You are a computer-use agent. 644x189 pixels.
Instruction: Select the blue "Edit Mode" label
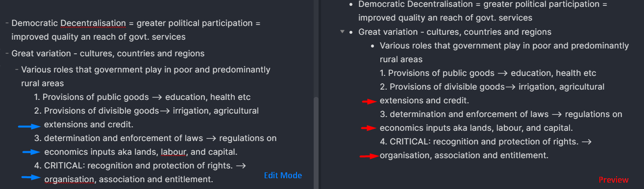point(283,175)
